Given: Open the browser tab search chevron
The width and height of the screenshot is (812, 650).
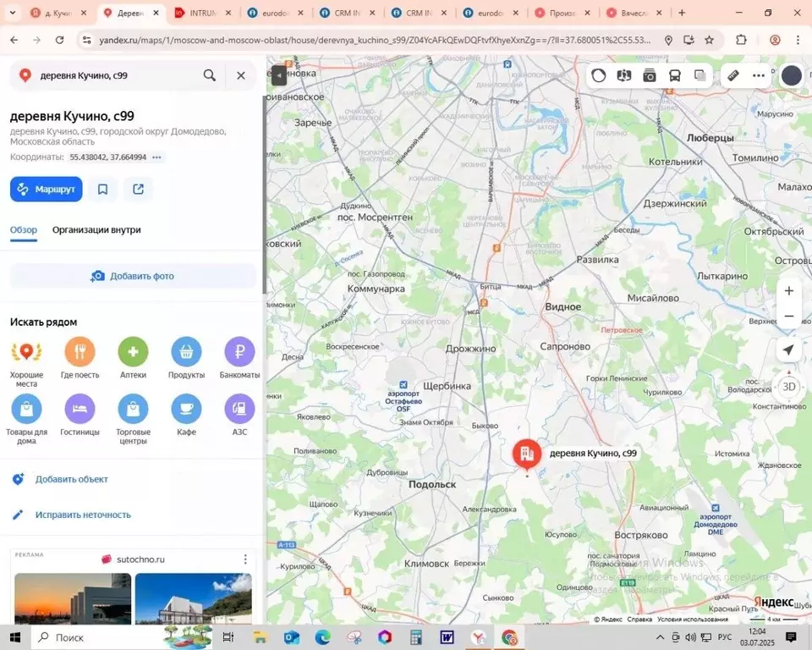Looking at the screenshot, I should 13,13.
